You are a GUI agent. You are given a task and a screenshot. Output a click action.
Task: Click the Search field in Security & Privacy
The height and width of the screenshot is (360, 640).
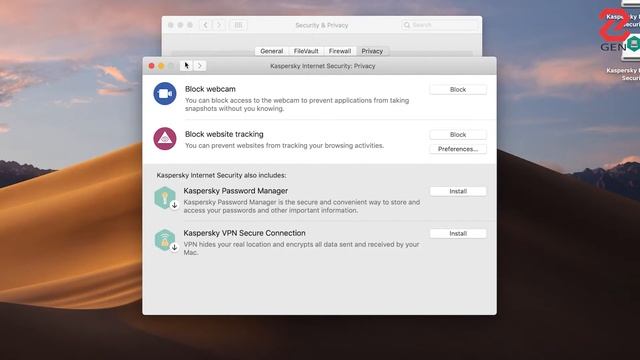click(x=439, y=25)
